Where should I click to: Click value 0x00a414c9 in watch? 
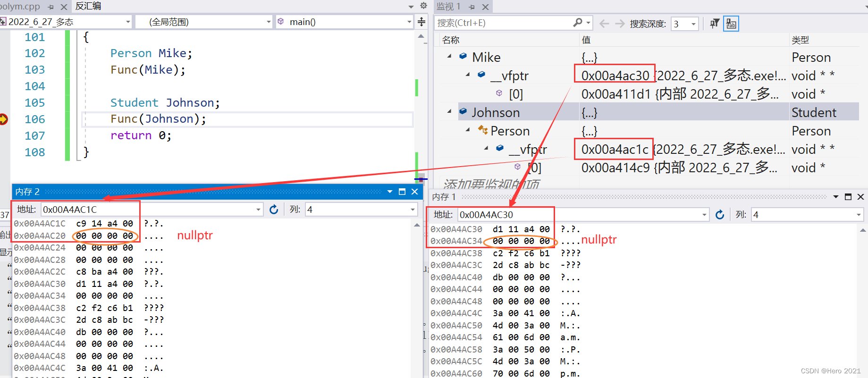[x=615, y=168]
